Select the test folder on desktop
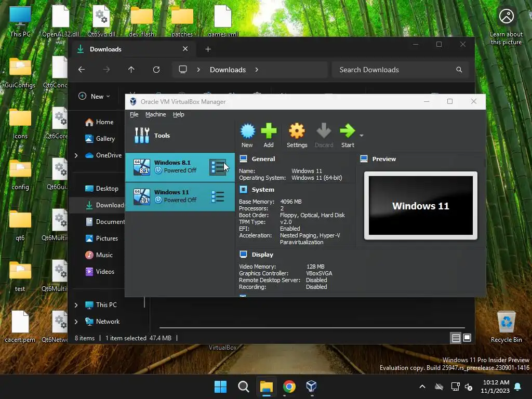532x399 pixels. point(20,276)
